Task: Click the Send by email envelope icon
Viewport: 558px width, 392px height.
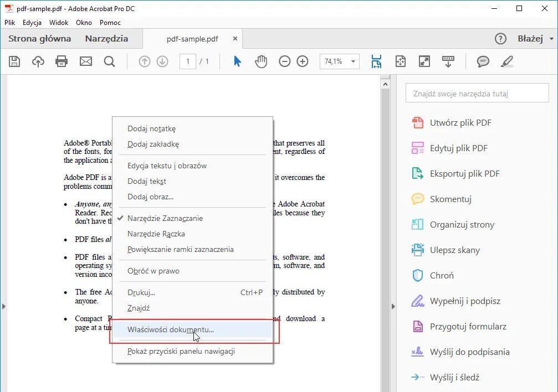Action: pos(86,61)
